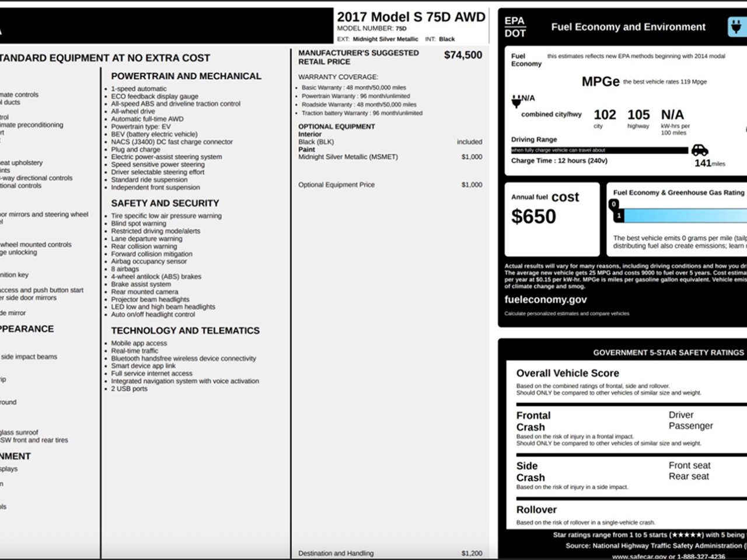Click the 'TECHNOLOGY AND TELEMATICS' heading

point(186,330)
